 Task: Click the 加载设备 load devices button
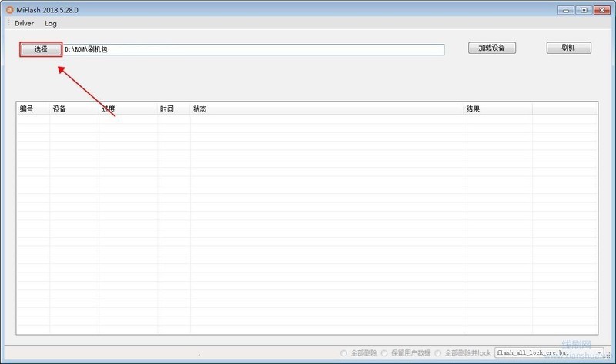click(x=492, y=48)
